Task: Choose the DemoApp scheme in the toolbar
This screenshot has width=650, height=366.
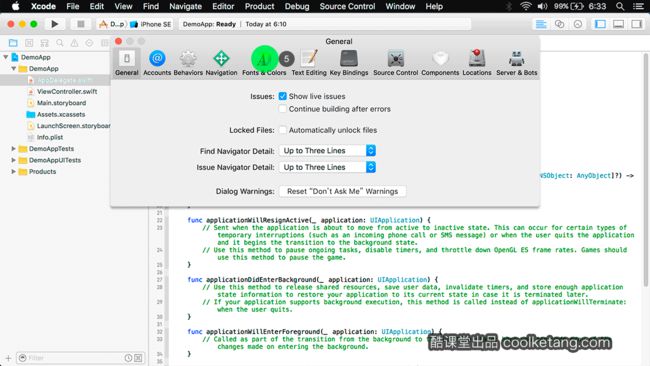Action: pos(112,24)
